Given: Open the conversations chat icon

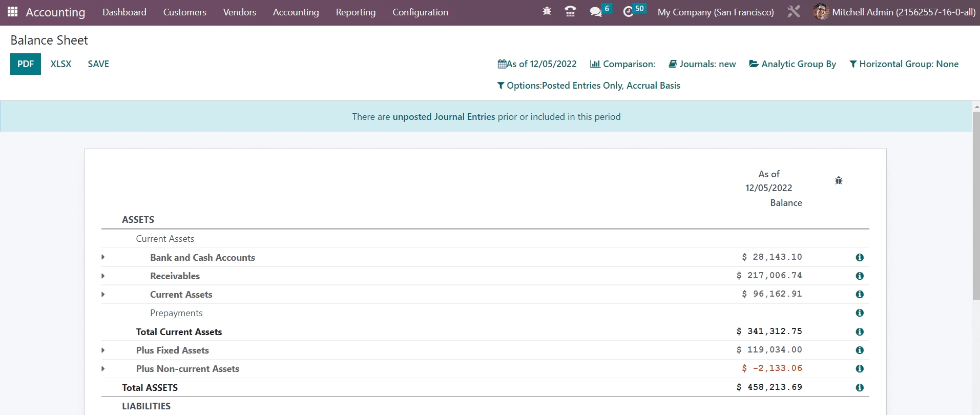Looking at the screenshot, I should [595, 12].
